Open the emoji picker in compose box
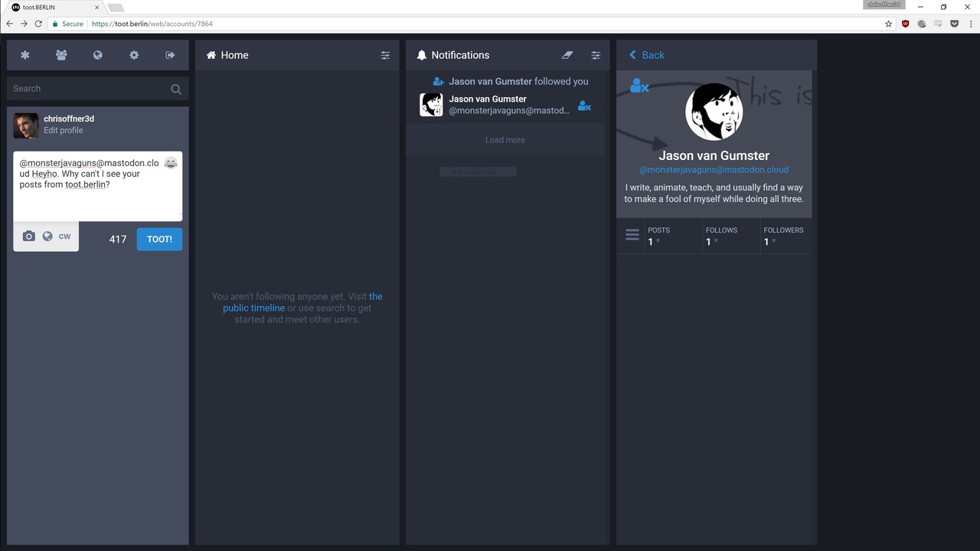 171,163
